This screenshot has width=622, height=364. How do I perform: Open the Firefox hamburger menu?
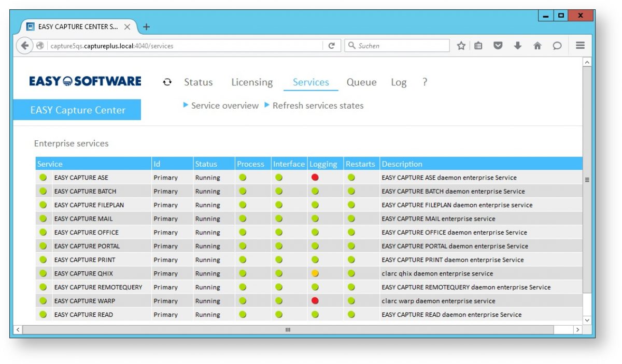point(580,46)
